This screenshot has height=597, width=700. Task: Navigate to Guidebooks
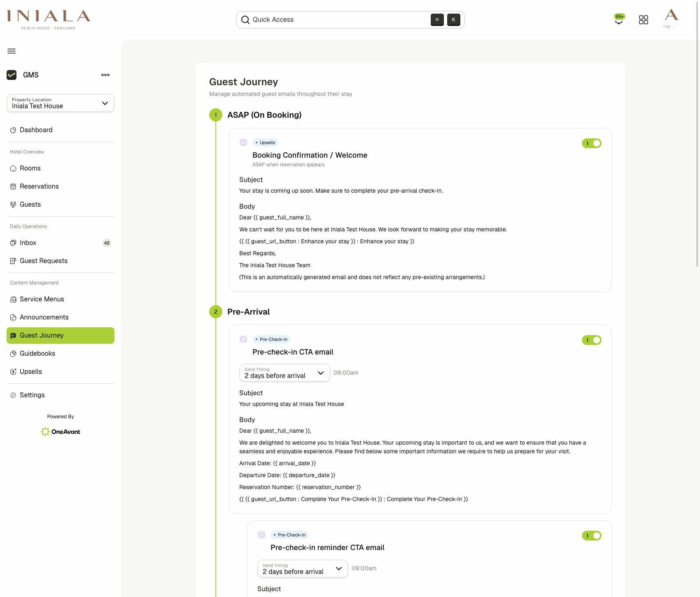[37, 353]
